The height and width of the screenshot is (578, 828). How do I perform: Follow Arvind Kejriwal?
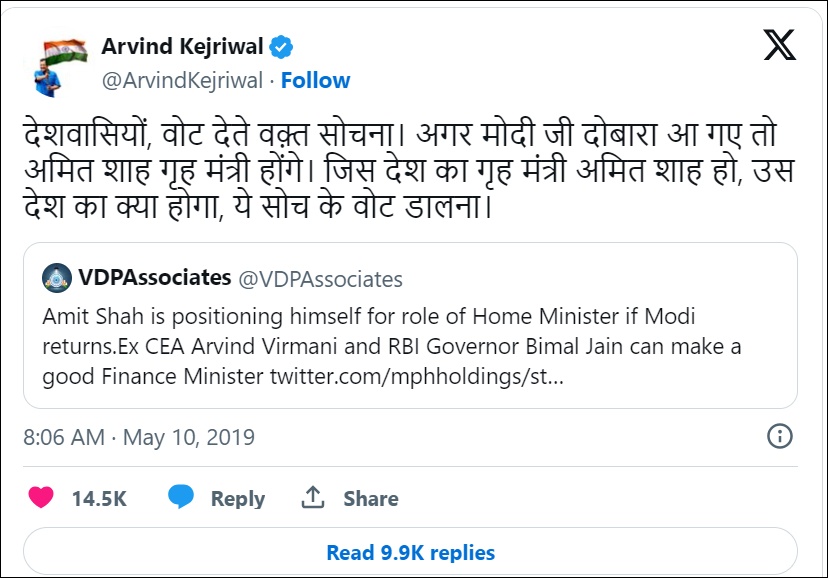click(x=315, y=80)
